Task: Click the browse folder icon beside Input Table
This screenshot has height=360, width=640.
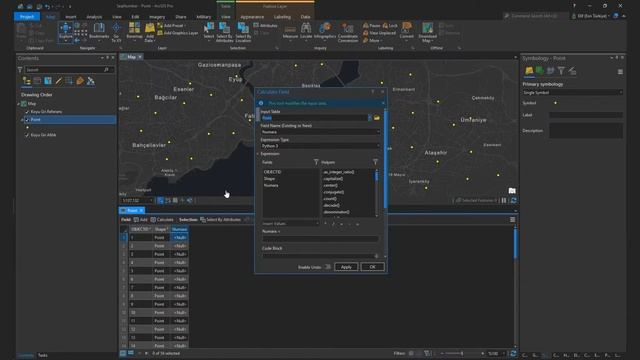Action: pyautogui.click(x=376, y=118)
